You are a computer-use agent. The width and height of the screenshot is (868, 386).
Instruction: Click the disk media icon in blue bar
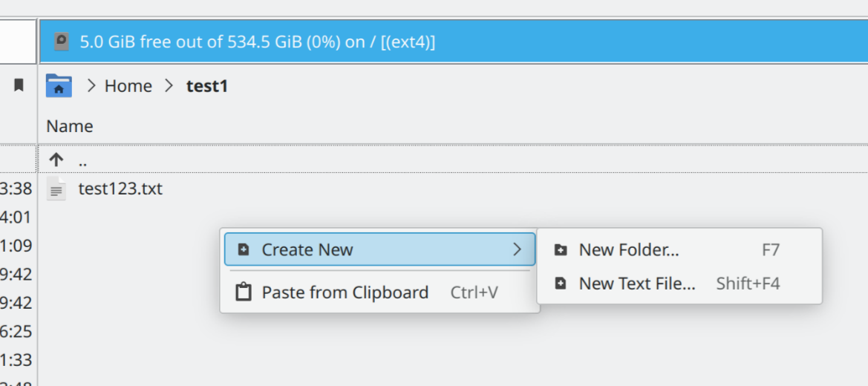click(62, 42)
